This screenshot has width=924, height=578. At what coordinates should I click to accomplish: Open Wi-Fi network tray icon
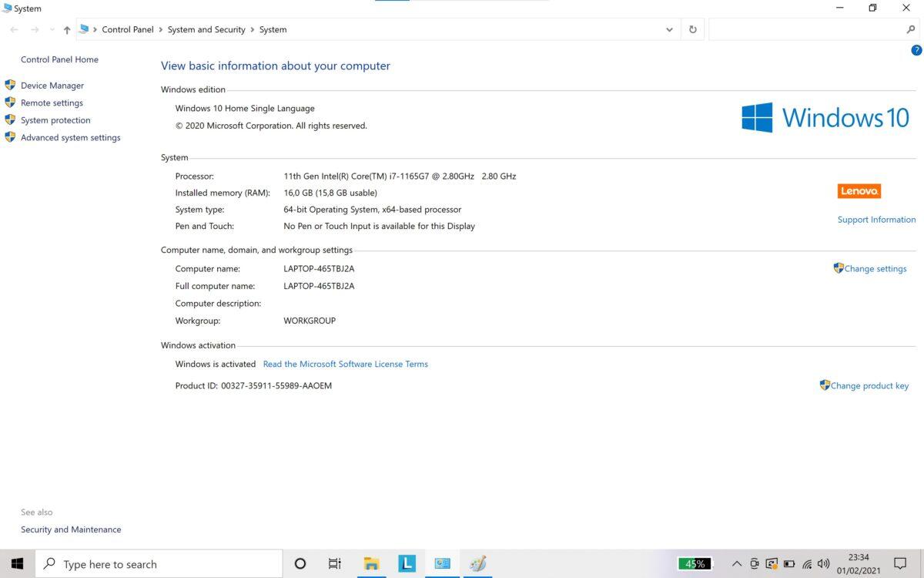(x=807, y=564)
